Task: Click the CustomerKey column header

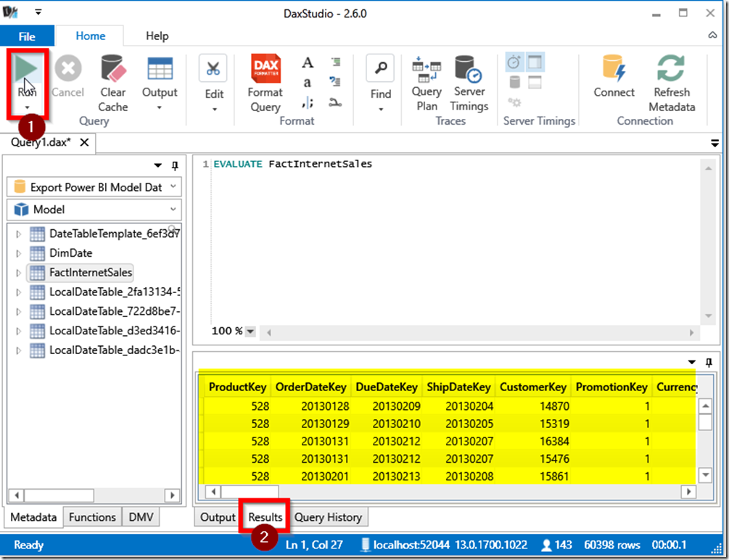Action: tap(533, 387)
